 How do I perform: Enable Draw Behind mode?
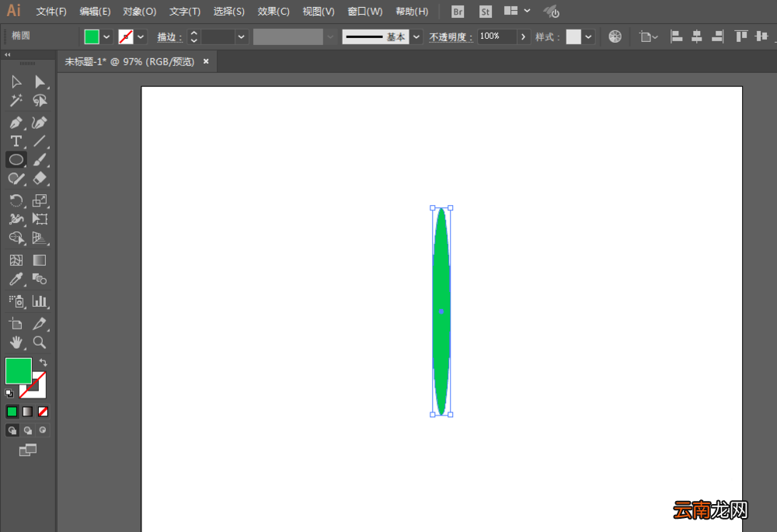[28, 430]
